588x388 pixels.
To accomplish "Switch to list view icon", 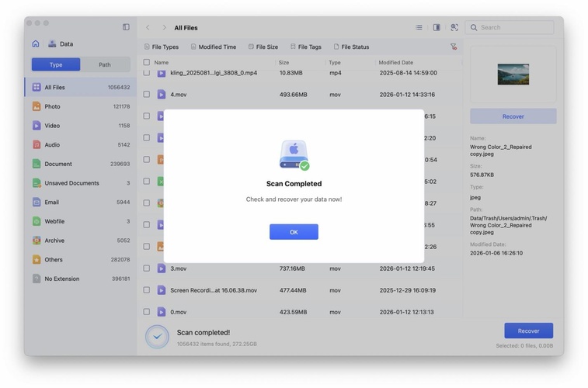I will (419, 27).
